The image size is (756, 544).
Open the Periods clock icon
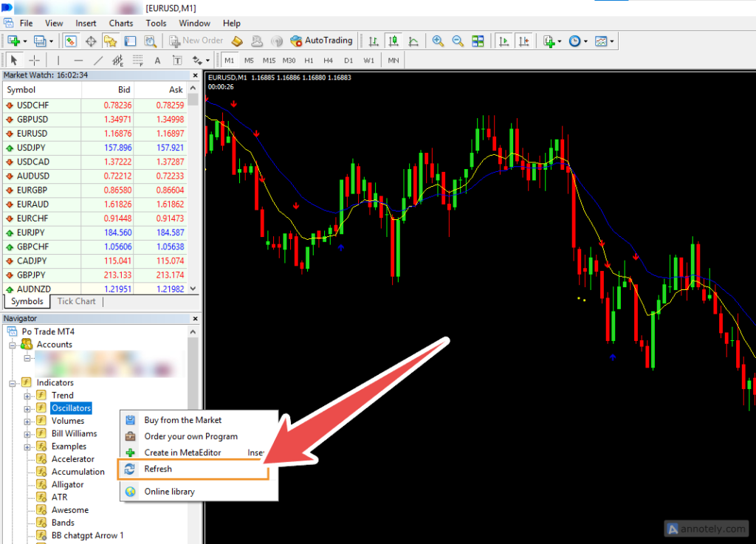574,41
